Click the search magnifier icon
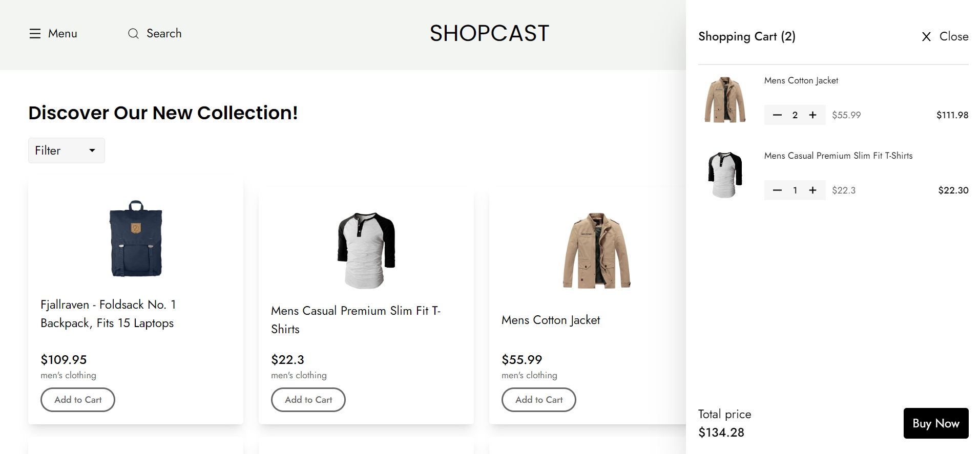Viewport: 980px width, 454px height. 133,33
